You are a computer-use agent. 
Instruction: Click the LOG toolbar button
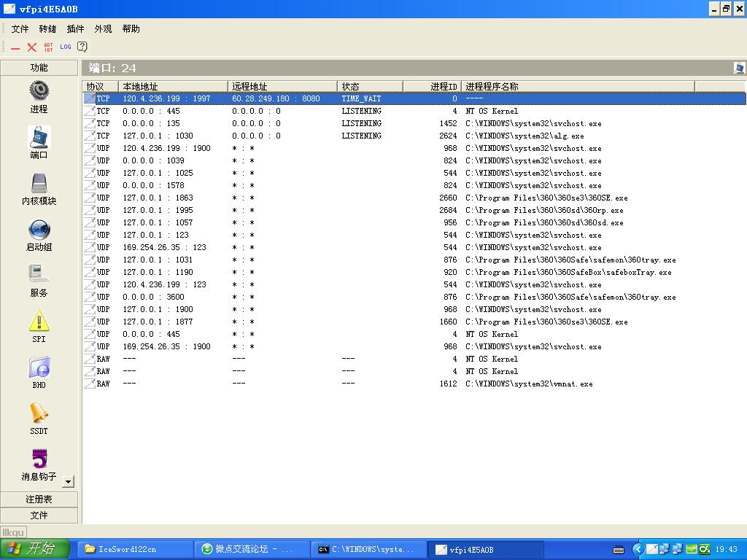(x=66, y=47)
